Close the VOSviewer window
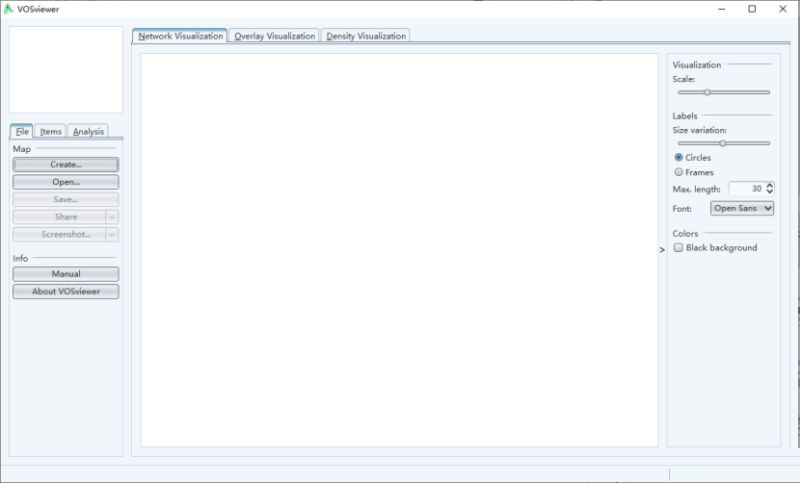Image resolution: width=800 pixels, height=483 pixels. (783, 9)
